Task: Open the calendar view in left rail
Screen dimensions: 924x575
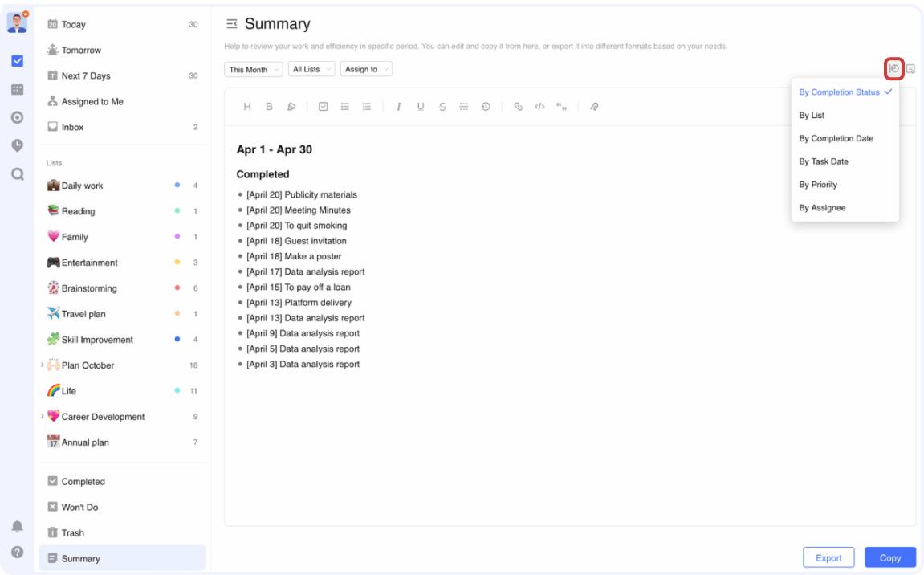Action: point(17,89)
